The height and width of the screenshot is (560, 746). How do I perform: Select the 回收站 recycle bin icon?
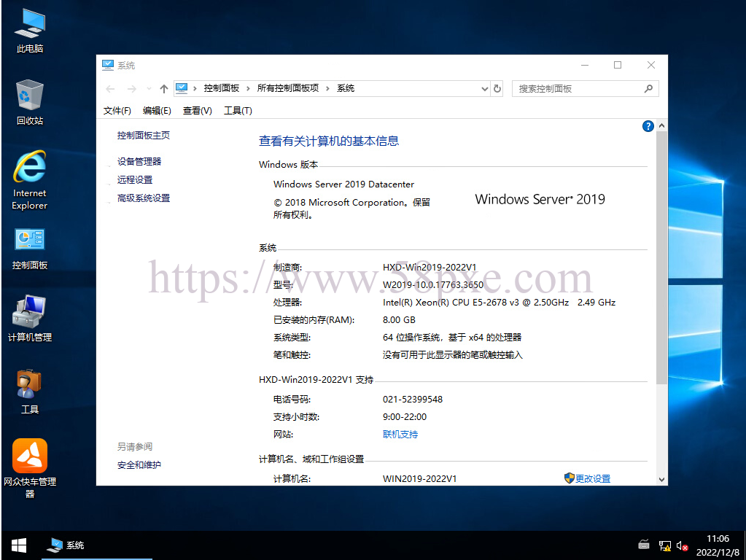[29, 102]
